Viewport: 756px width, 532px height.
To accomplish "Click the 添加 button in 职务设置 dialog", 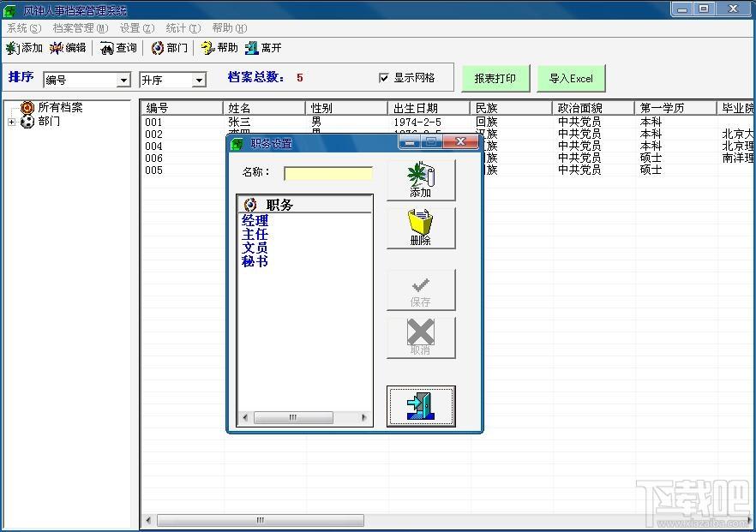I will tap(421, 180).
